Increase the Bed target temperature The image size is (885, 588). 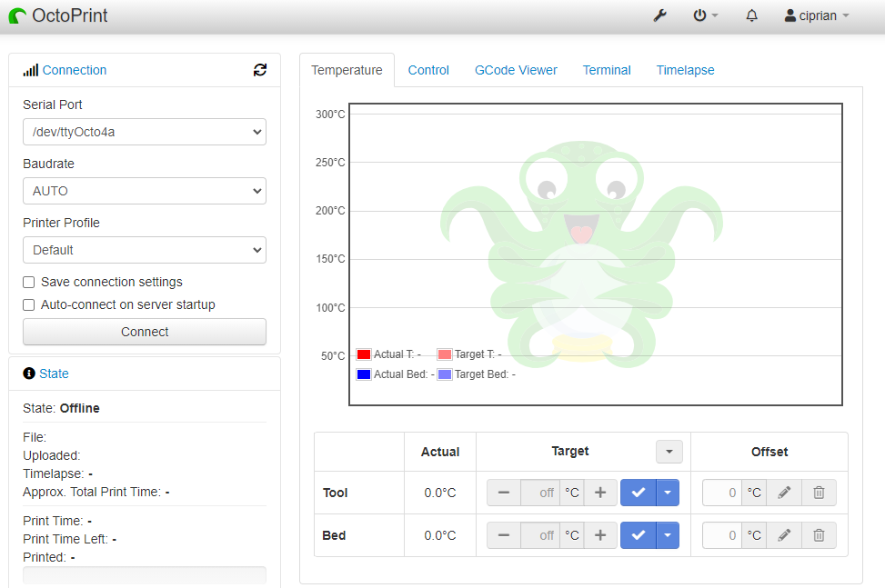(600, 535)
